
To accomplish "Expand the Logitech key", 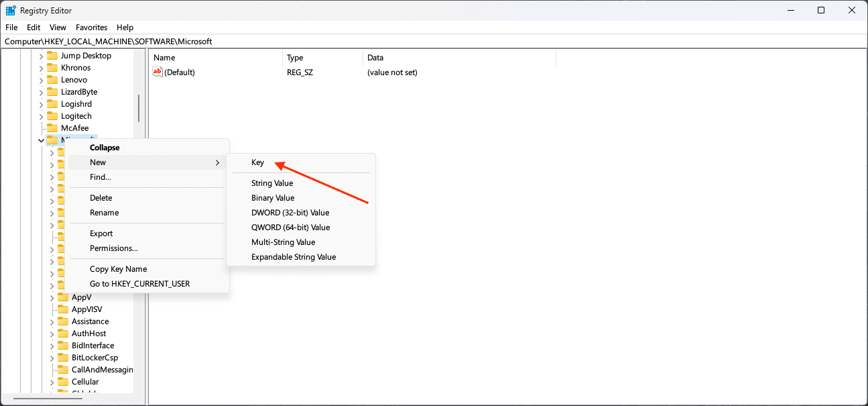I will [x=41, y=116].
